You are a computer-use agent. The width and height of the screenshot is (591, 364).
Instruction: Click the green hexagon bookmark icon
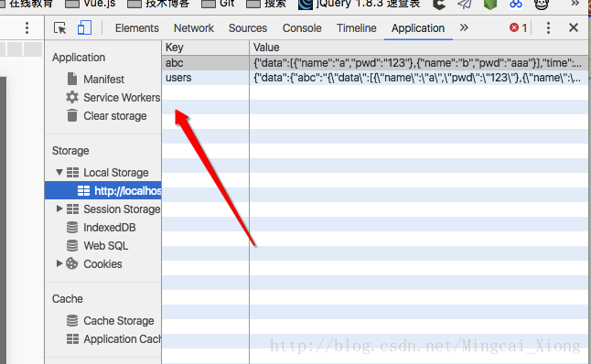[490, 5]
